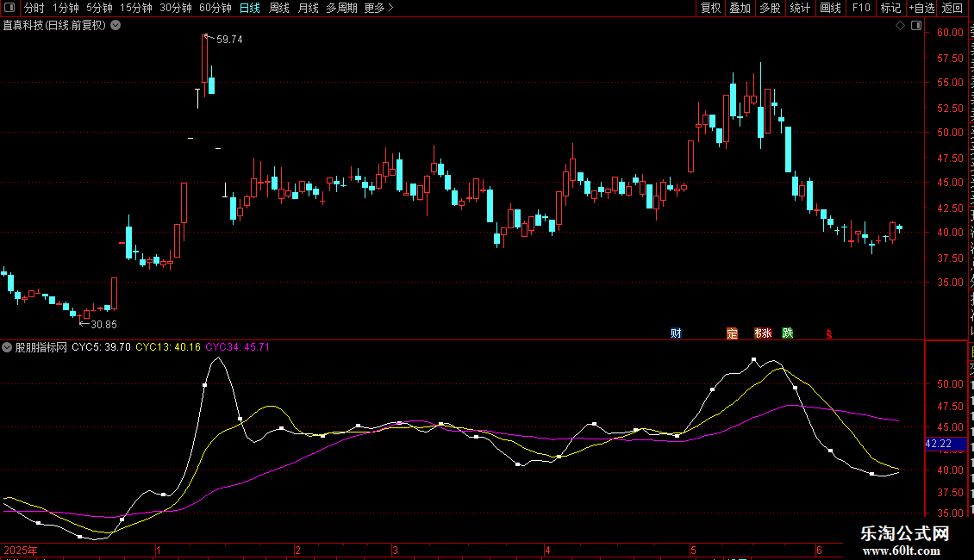Add stock with +自选 button
The image size is (974, 560).
coord(921,8)
